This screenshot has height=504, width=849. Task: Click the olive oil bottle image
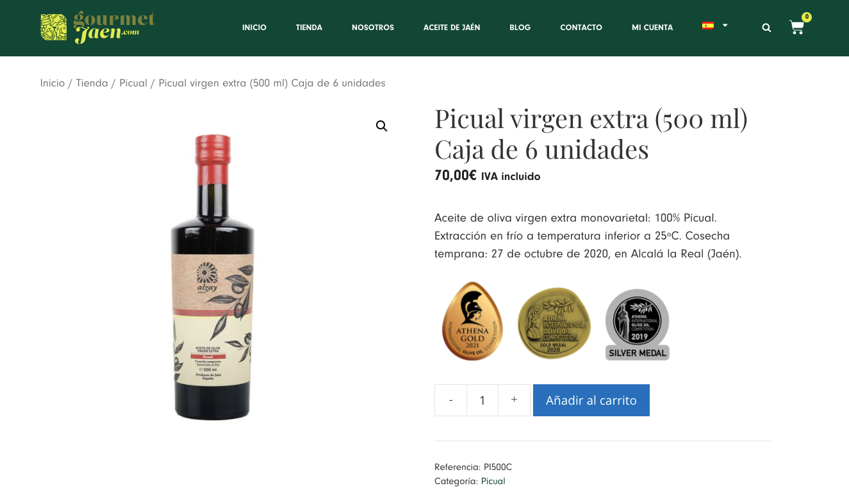coord(213,277)
